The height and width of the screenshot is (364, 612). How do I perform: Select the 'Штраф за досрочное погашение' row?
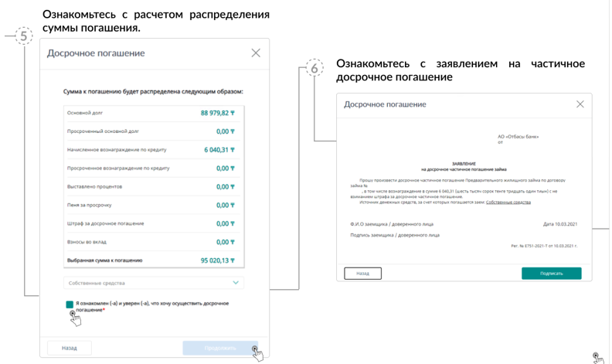coord(151,224)
